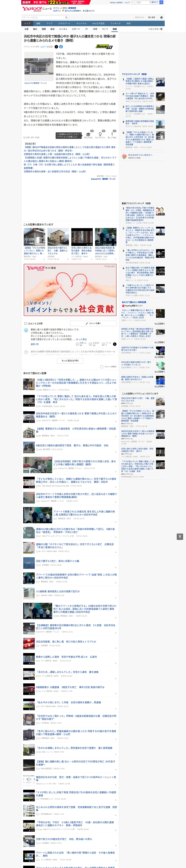Expand 返信 2件 replies
The image size is (186, 868).
coord(35,344)
